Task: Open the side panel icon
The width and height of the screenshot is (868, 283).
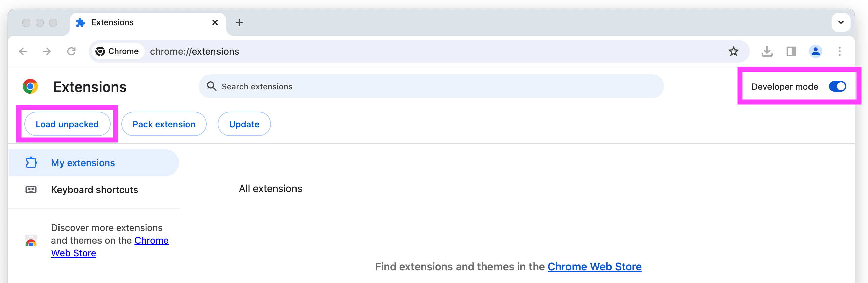Action: point(791,51)
